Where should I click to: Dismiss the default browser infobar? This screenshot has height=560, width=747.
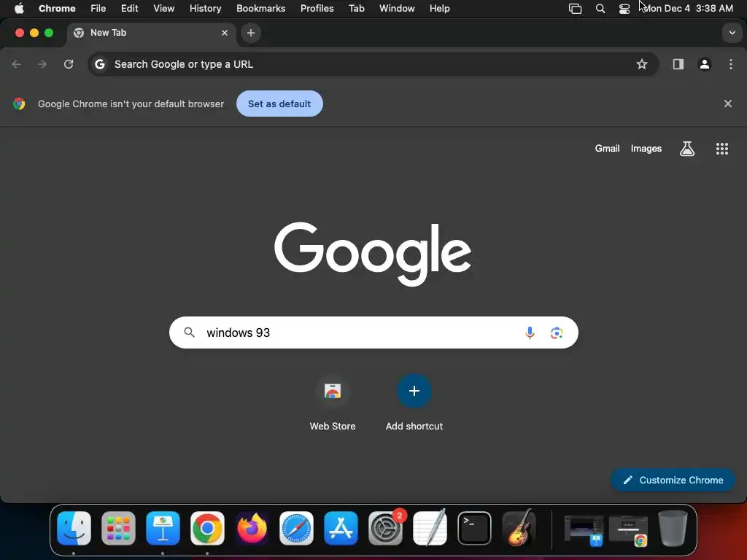point(728,104)
